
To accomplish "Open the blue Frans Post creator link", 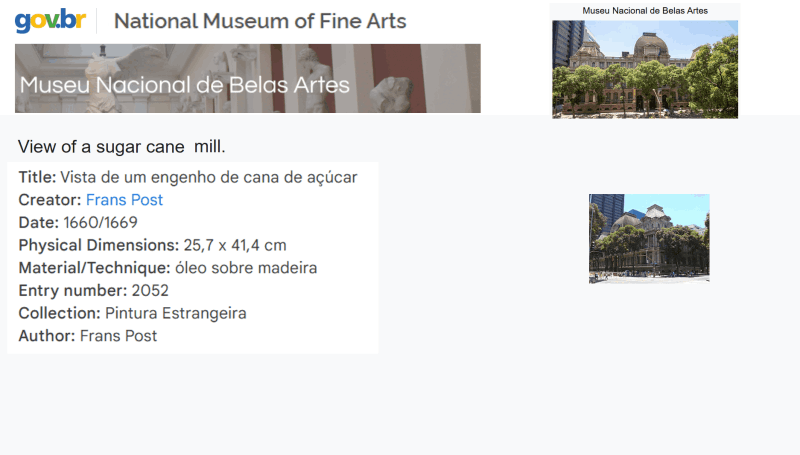I will (124, 200).
